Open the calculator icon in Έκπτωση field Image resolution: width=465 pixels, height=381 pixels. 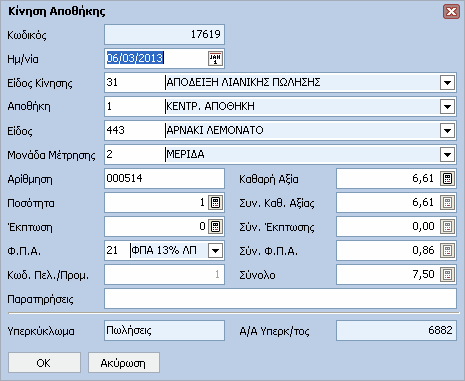click(215, 227)
